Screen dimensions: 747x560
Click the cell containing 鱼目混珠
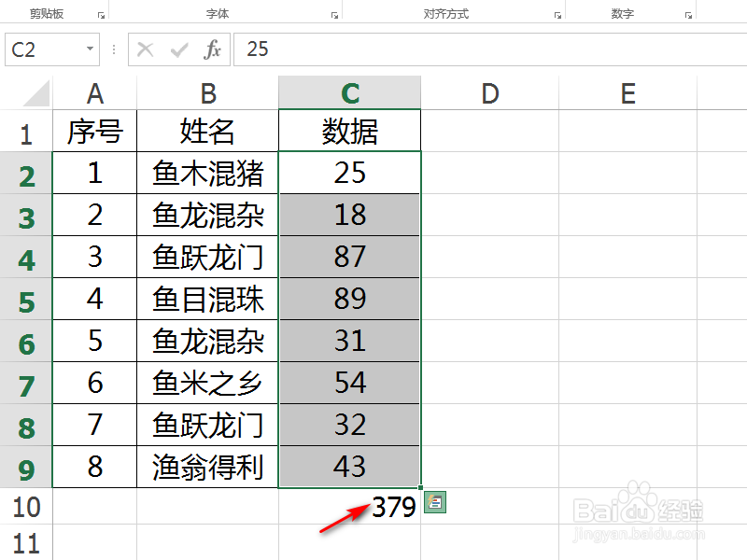(x=207, y=299)
